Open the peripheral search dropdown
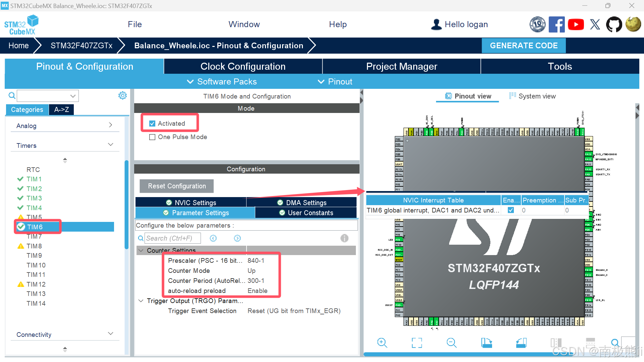 [x=73, y=96]
